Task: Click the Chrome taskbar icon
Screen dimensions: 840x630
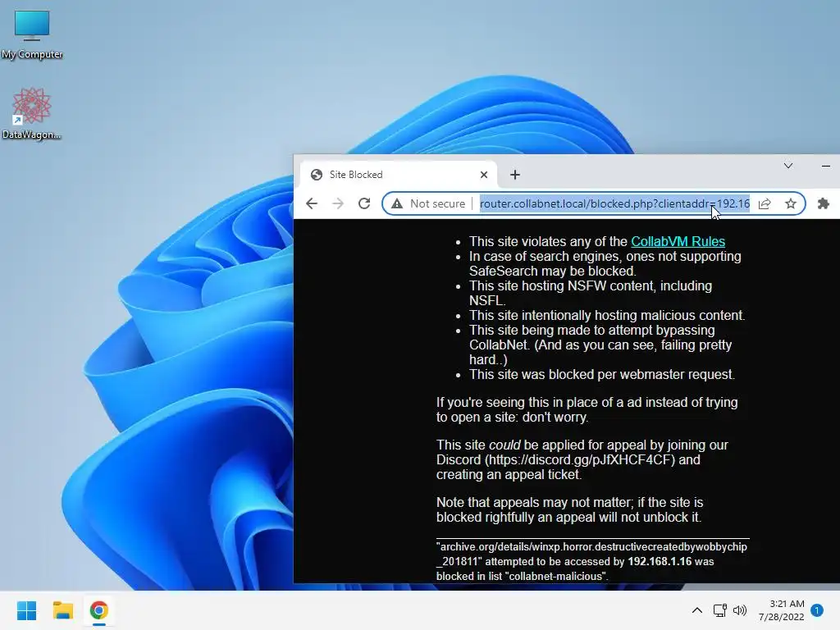Action: [98, 610]
